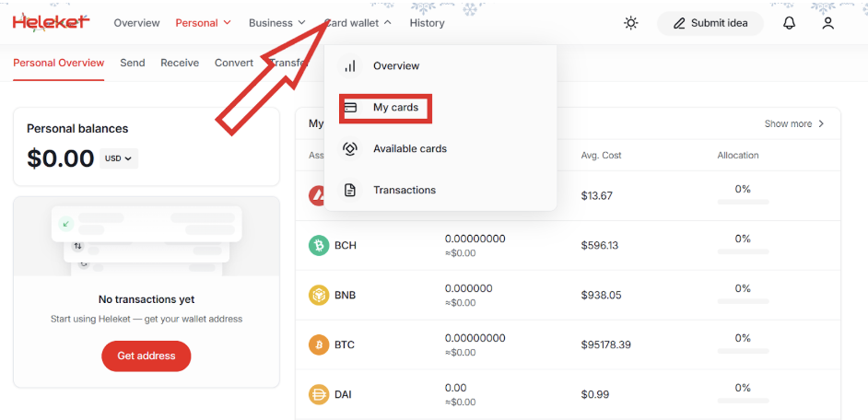Image resolution: width=868 pixels, height=420 pixels.
Task: Open the notifications bell
Action: point(789,23)
